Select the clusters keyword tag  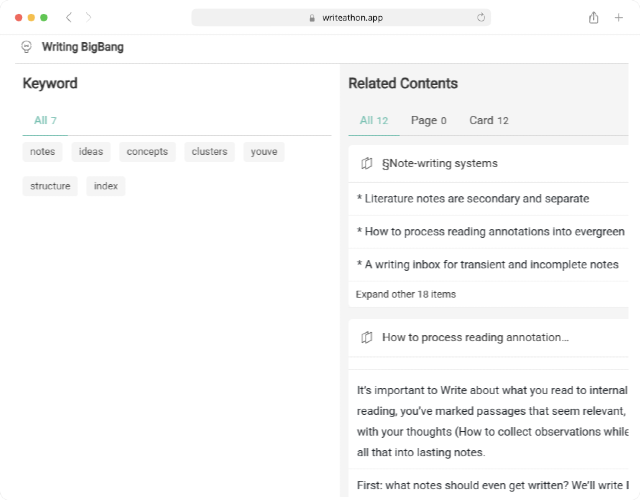(x=209, y=152)
